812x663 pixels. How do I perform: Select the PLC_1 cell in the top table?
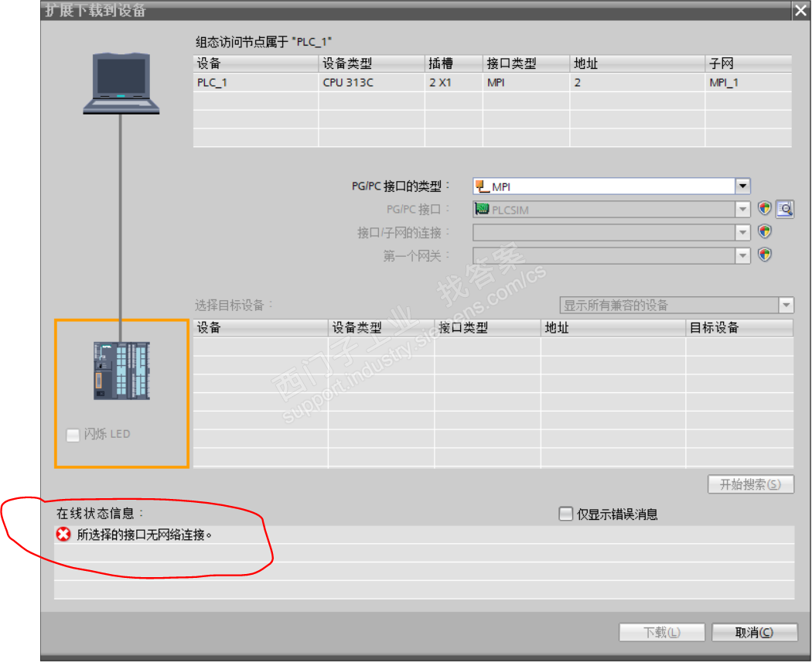click(x=256, y=82)
